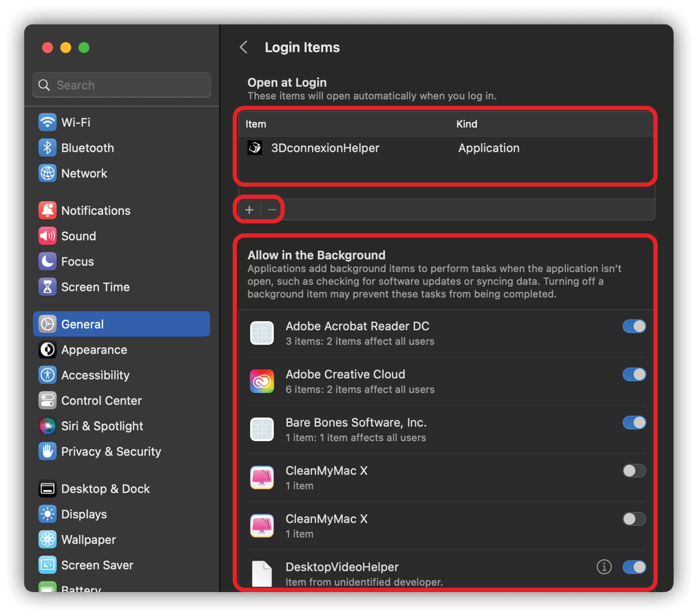Click the Privacy & Security hand icon
Viewport: 698px width, 616px height.
coord(47,451)
